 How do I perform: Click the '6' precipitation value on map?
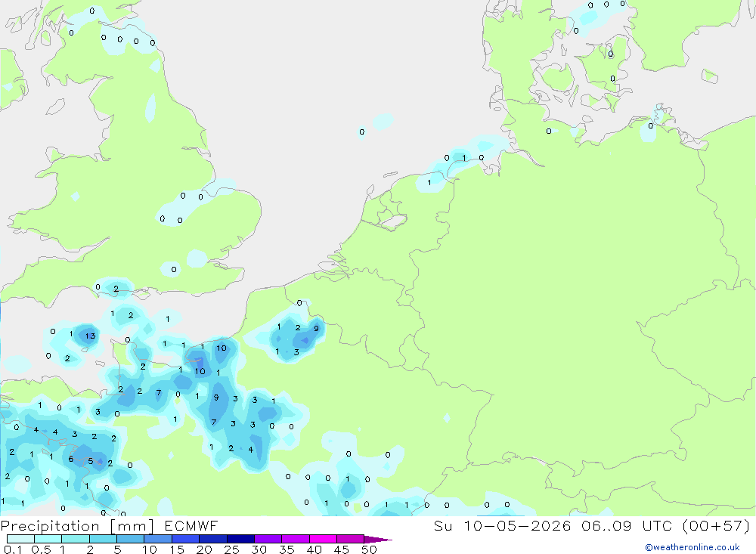point(71,459)
